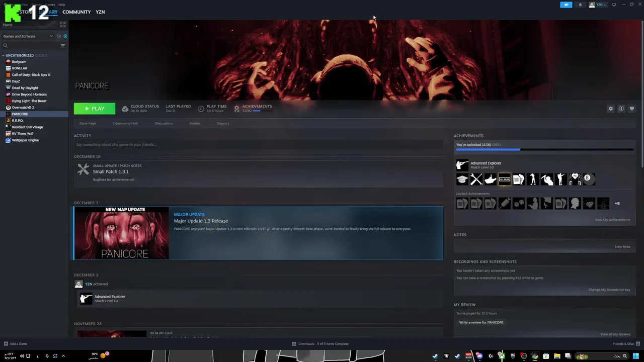This screenshot has height=362, width=644.
Task: Open the game info icon
Action: point(621,109)
